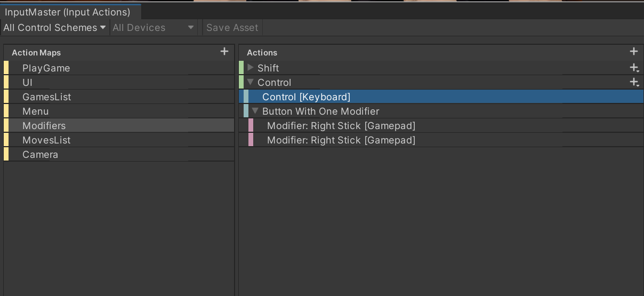Select the UI action map

[x=28, y=83]
